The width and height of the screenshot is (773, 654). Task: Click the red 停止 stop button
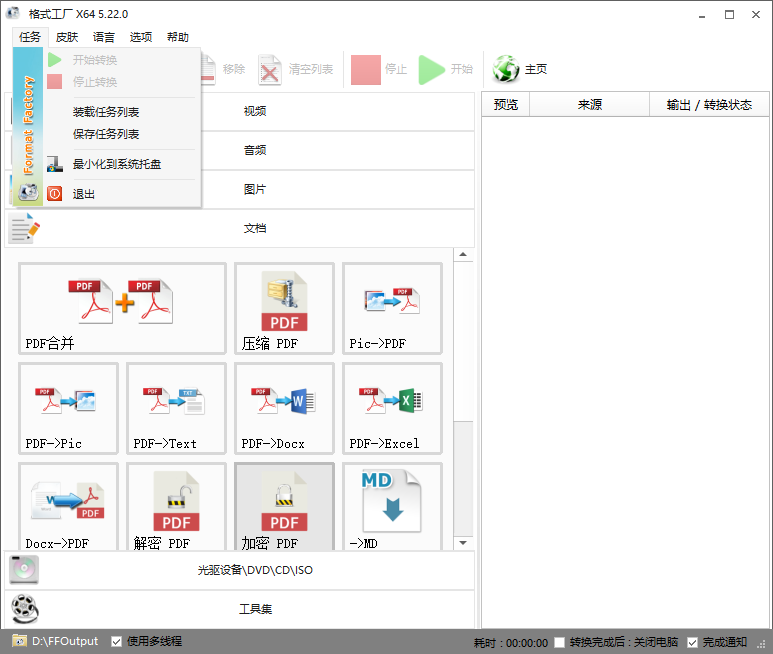379,69
